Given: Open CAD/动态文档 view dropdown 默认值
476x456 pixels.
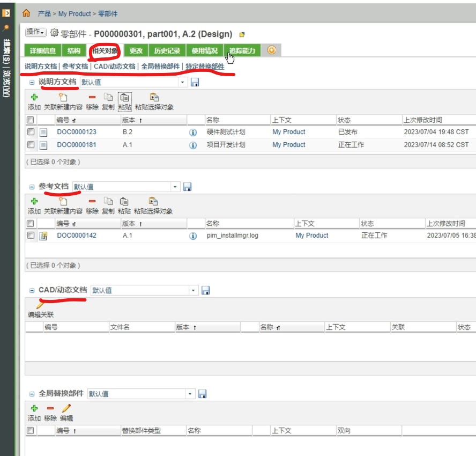Looking at the screenshot, I should point(193,290).
